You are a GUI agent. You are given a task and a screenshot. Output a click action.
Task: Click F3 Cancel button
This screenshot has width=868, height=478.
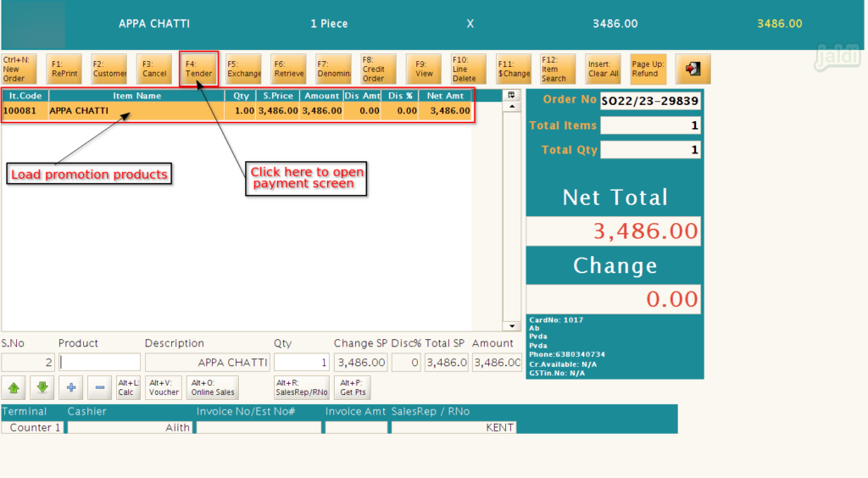click(x=154, y=69)
